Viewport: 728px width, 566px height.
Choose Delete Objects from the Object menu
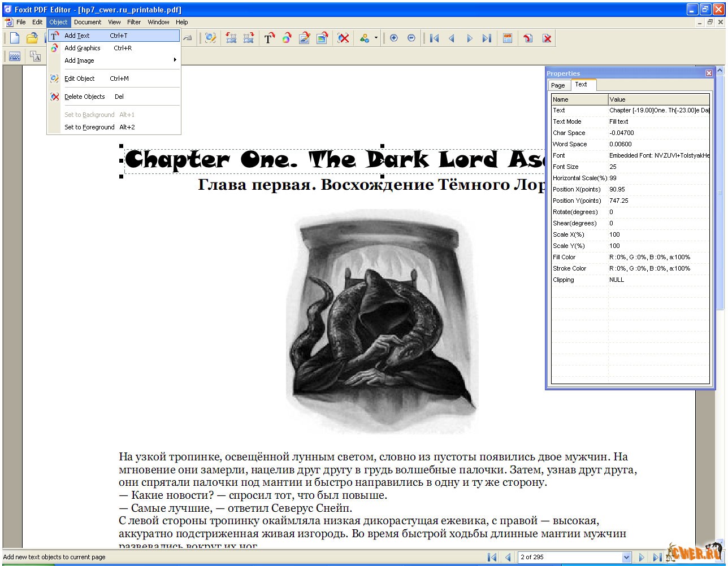pos(114,97)
